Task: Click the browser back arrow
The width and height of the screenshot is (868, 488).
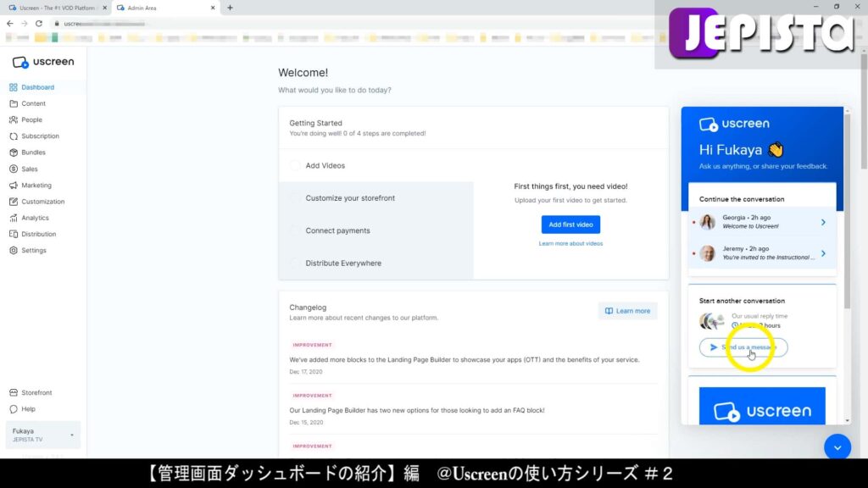Action: (10, 23)
